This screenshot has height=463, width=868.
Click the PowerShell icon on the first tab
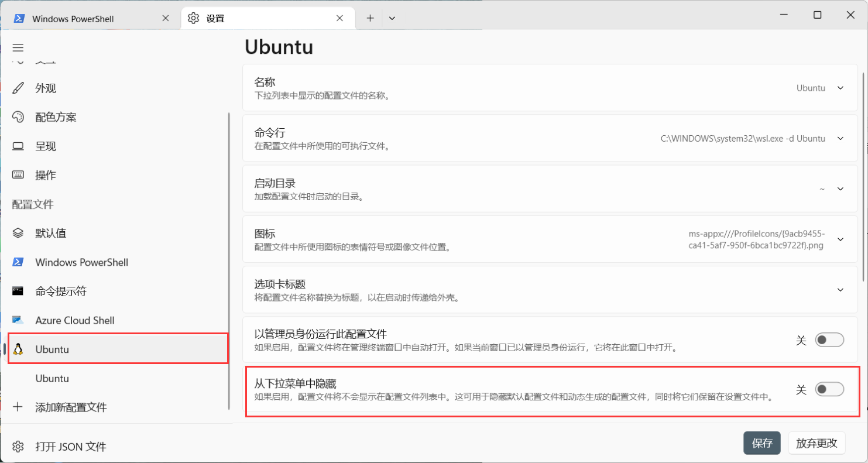coord(19,18)
